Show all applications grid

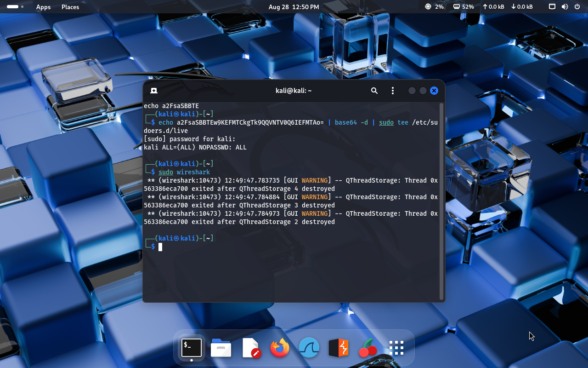(x=396, y=348)
